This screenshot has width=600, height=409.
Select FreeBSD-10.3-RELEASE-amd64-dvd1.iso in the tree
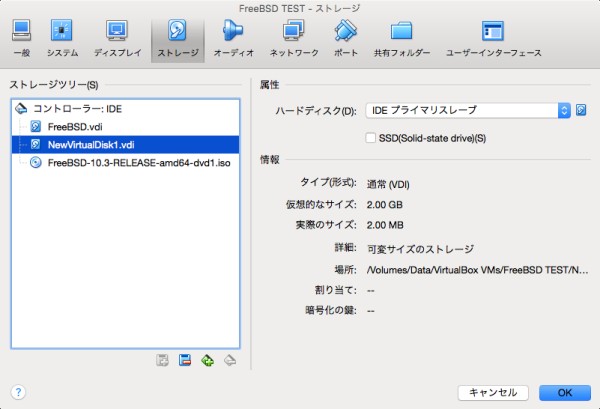[x=126, y=163]
